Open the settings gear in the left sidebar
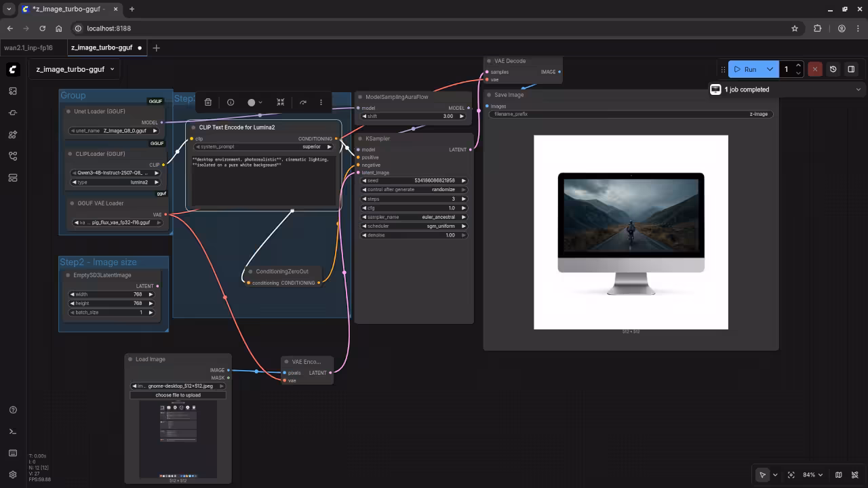Screen dimensions: 868x488 click(13, 475)
